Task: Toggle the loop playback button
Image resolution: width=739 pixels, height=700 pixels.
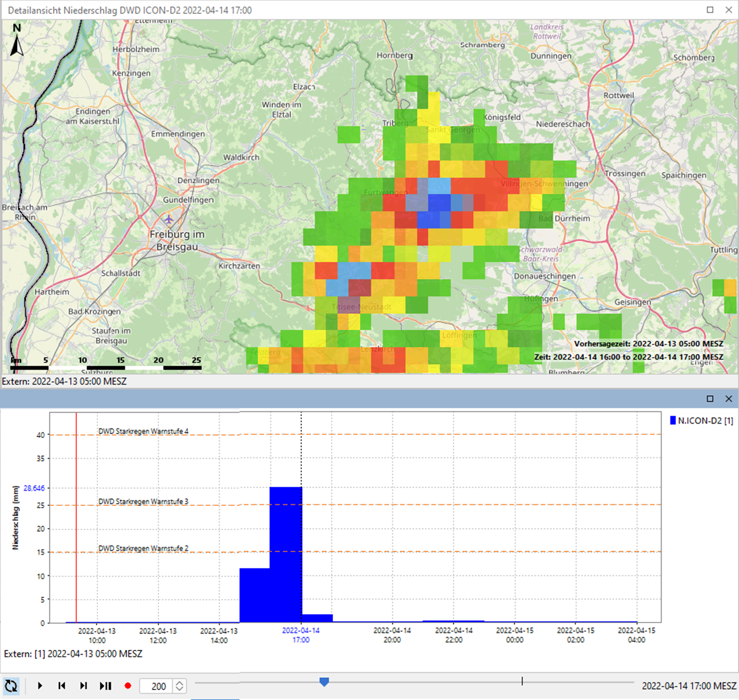Action: point(11,686)
